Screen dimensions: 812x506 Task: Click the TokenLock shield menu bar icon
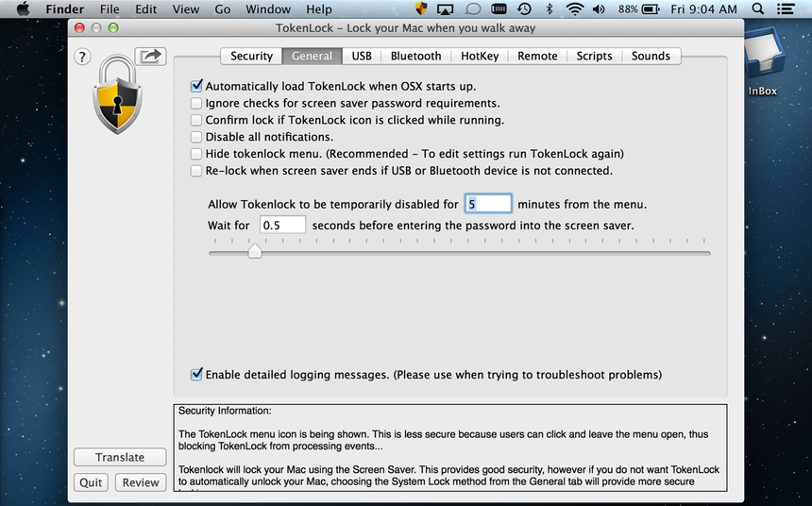[421, 8]
